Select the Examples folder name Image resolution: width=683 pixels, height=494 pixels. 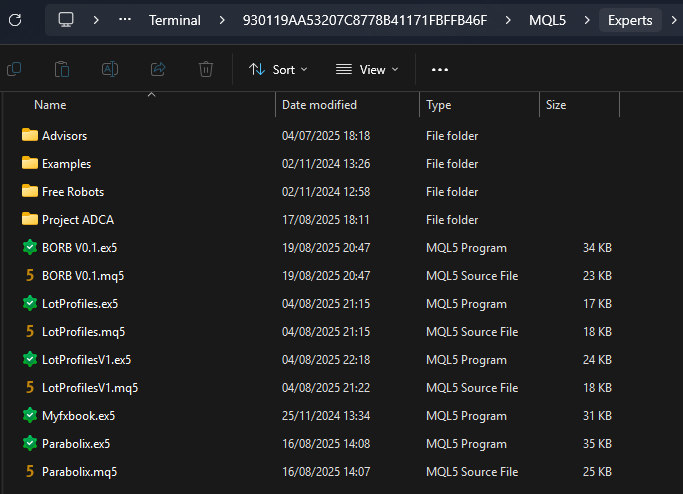point(67,164)
